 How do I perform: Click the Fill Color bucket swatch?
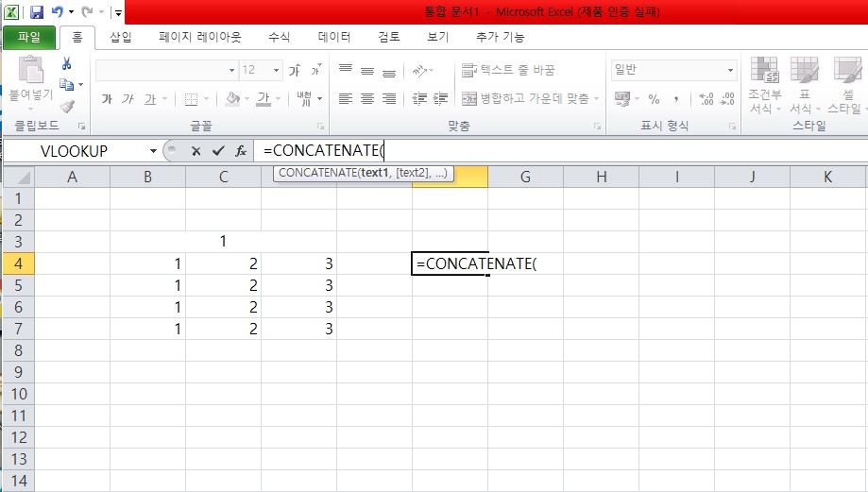click(233, 99)
